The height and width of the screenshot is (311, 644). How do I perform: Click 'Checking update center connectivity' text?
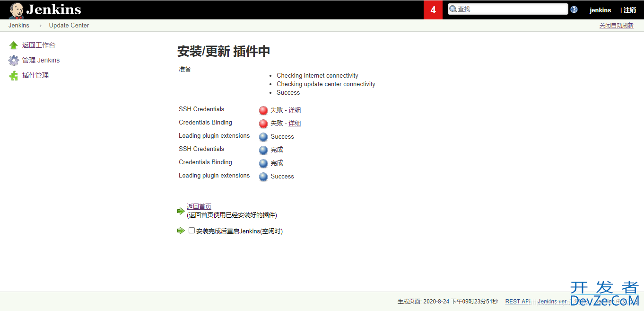coord(326,84)
